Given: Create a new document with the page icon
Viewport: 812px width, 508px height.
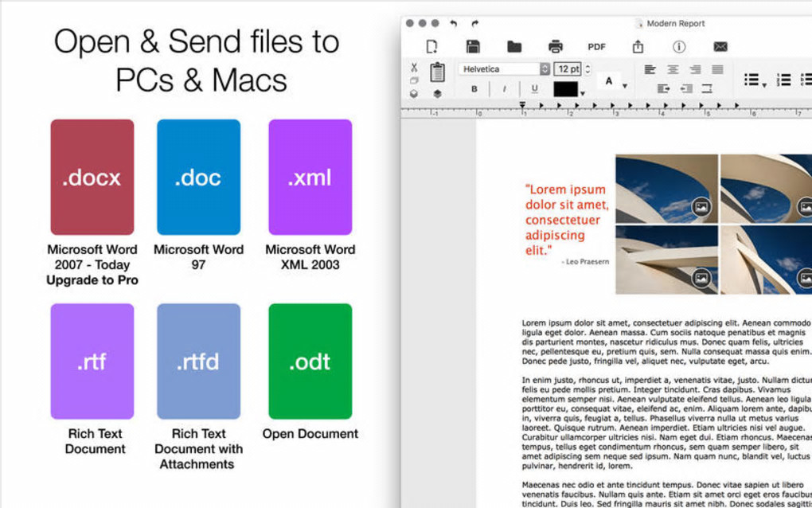Looking at the screenshot, I should 431,47.
